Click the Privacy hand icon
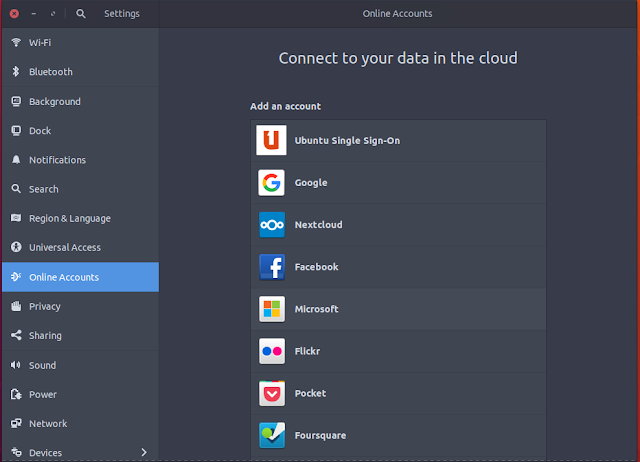The image size is (640, 462). pos(16,306)
